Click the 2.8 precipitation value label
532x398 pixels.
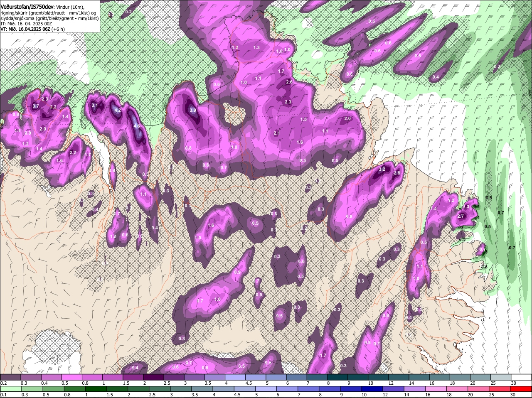397,173
